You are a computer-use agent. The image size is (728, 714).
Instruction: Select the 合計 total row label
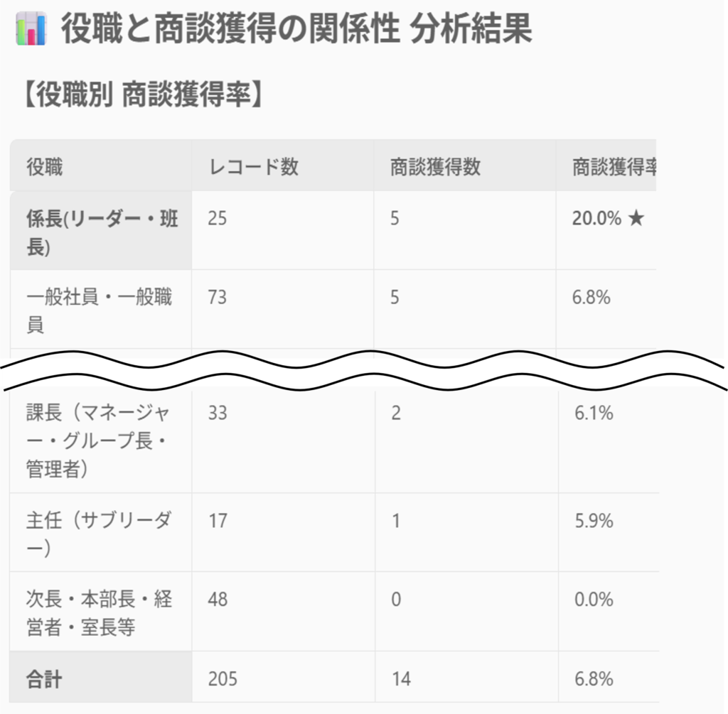[44, 679]
